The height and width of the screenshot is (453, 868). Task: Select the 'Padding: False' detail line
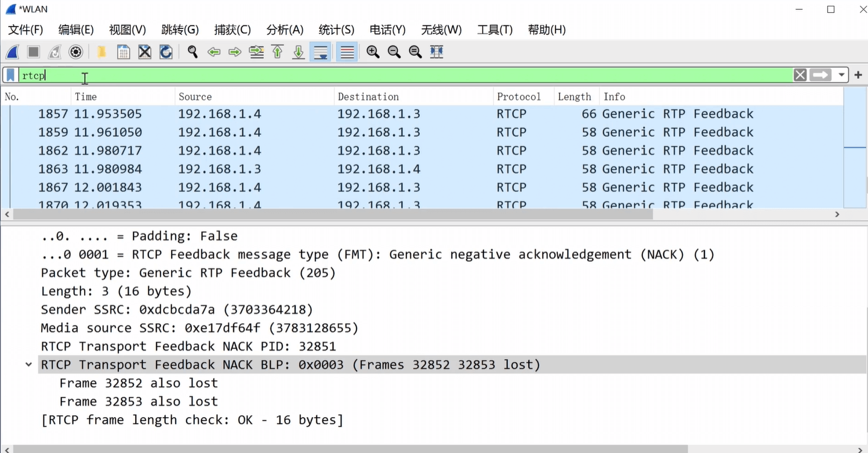139,236
